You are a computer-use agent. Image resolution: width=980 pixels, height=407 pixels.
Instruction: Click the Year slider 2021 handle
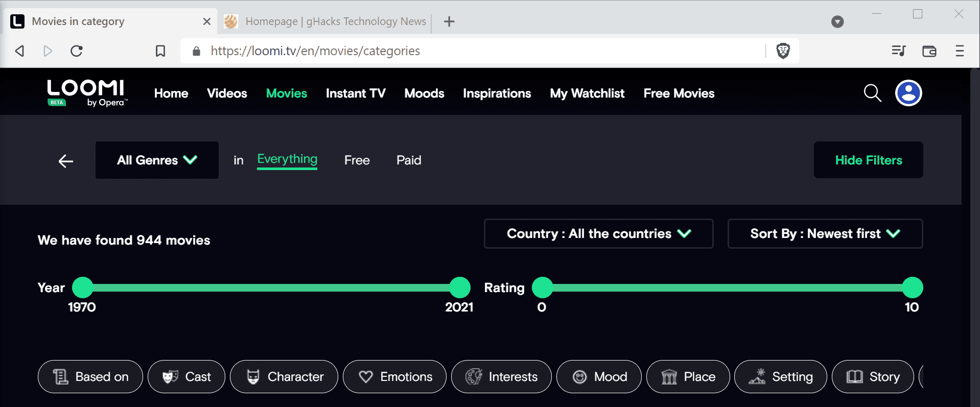[460, 288]
